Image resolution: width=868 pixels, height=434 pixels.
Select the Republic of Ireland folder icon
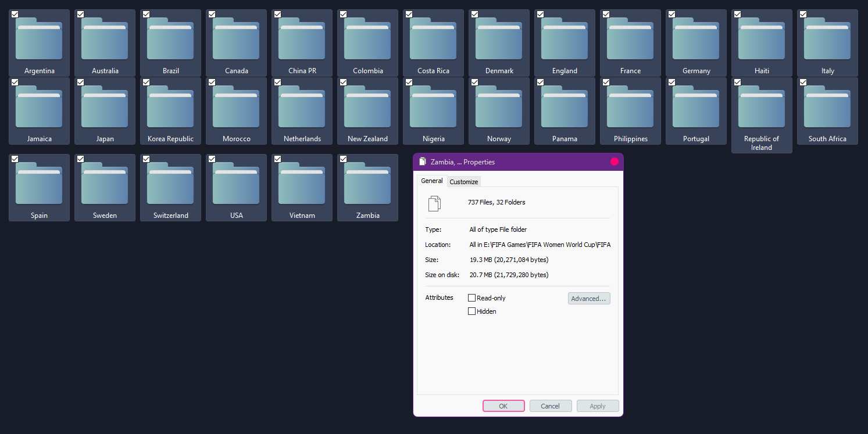(x=762, y=107)
